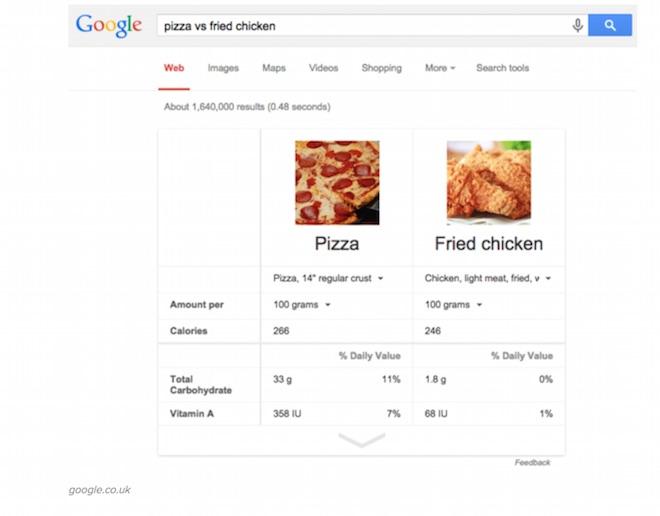Activate voice search microphone icon
Screen dimensions: 660x516
578,25
